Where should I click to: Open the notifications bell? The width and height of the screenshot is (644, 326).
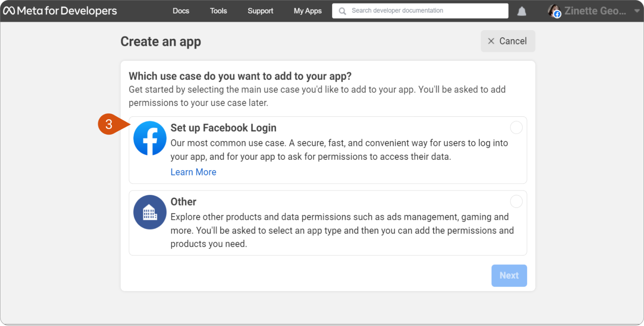pyautogui.click(x=522, y=11)
